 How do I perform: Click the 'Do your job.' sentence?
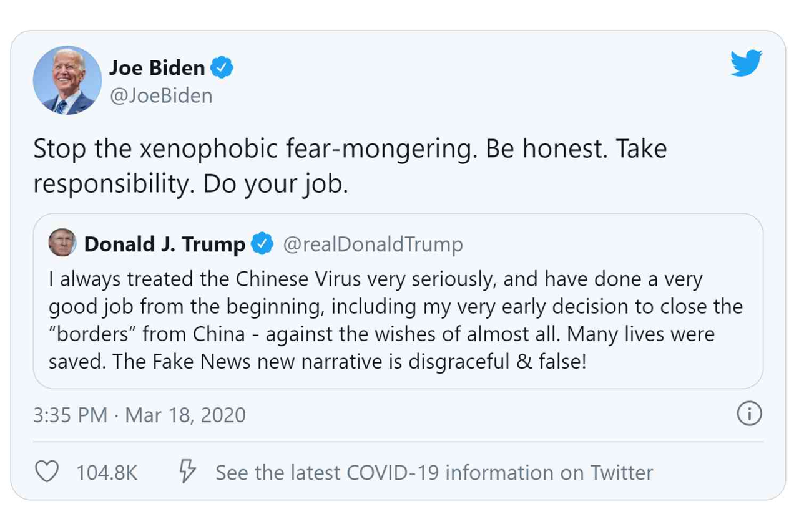tap(275, 183)
